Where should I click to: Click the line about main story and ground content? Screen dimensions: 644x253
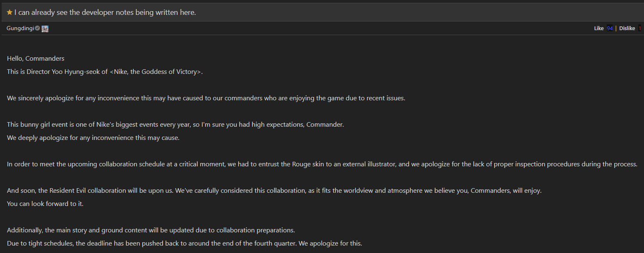(151, 230)
